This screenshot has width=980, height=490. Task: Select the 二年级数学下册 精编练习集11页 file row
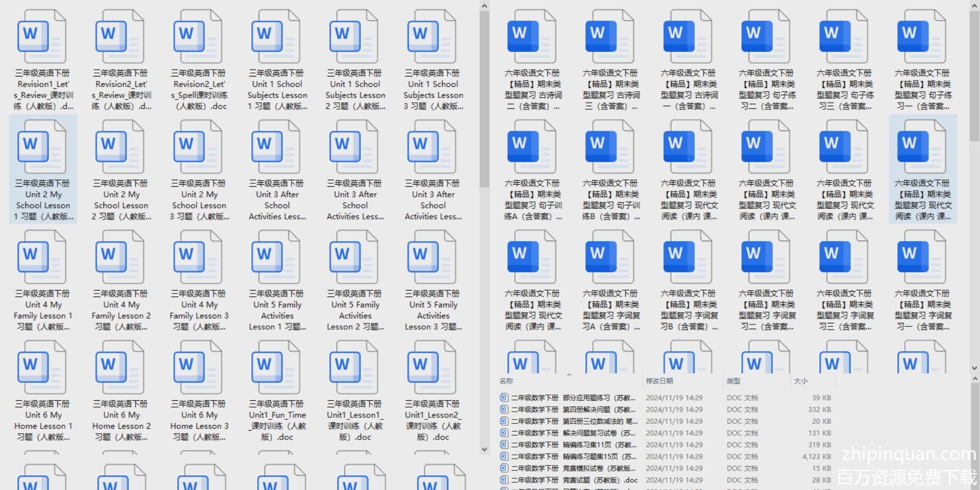pyautogui.click(x=573, y=445)
